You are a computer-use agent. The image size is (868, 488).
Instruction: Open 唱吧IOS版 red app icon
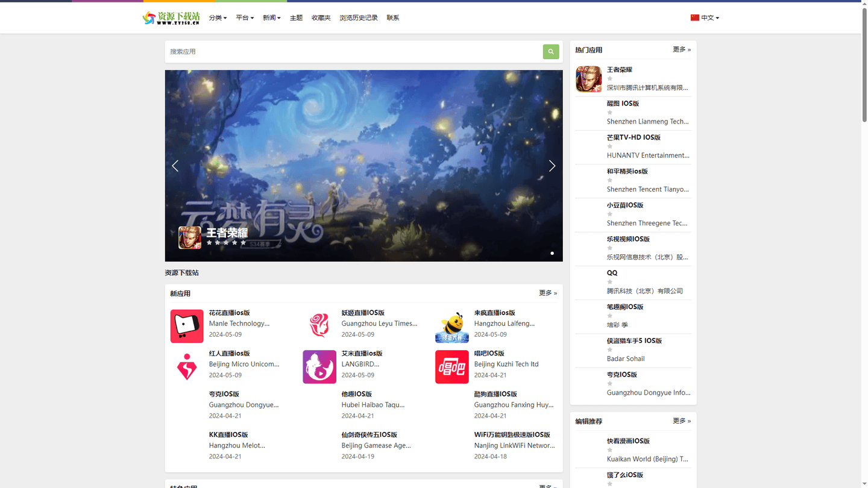(452, 367)
